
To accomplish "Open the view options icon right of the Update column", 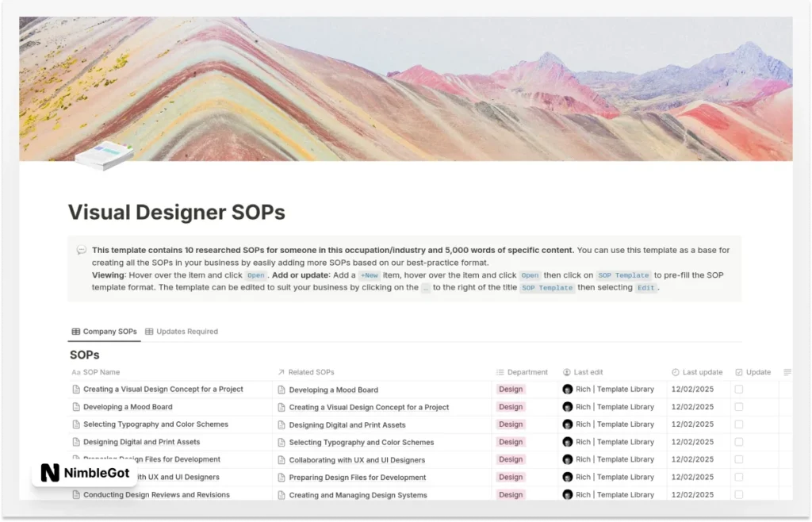I will click(x=787, y=372).
